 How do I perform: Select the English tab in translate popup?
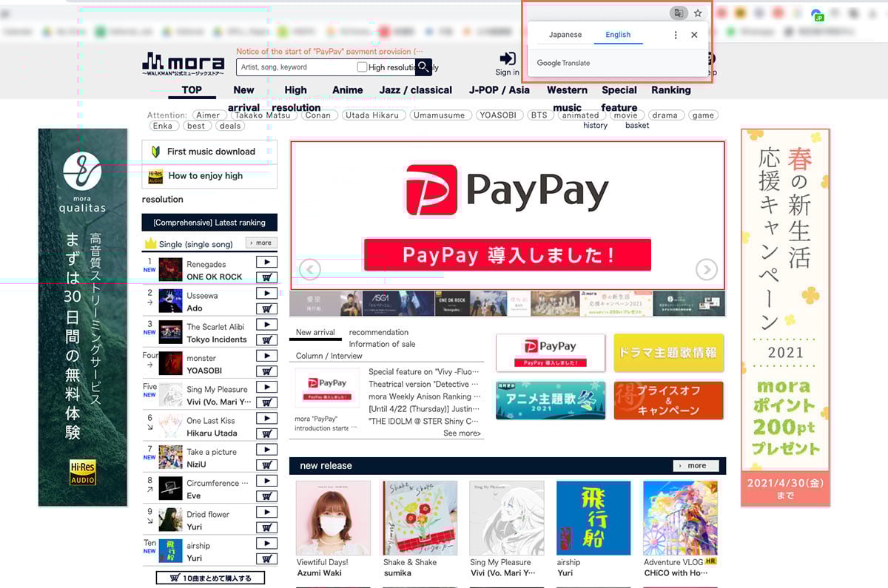[618, 35]
